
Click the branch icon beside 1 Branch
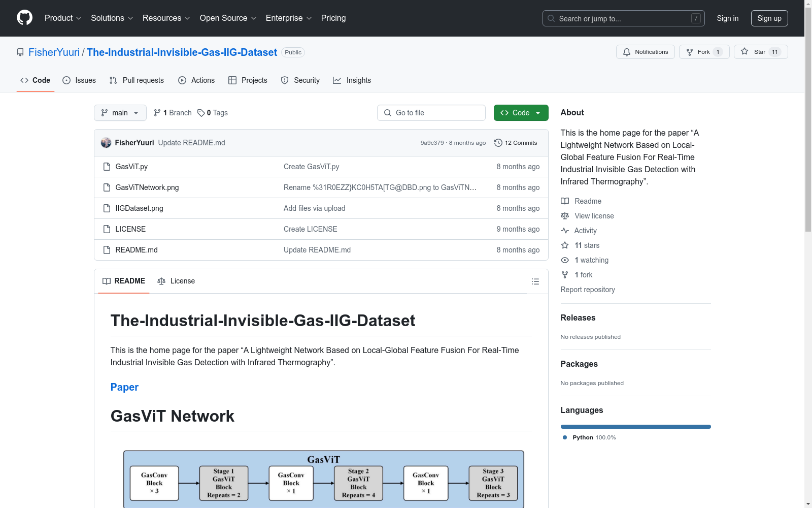157,113
